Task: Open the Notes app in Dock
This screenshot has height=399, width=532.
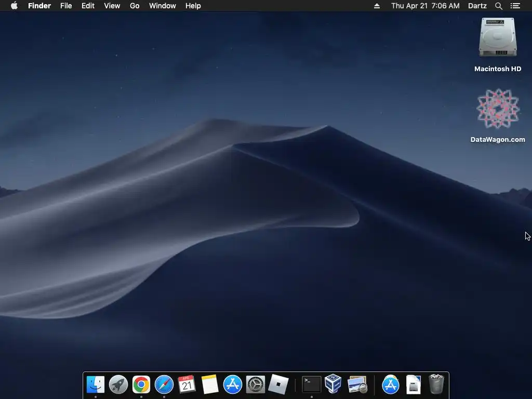Action: [x=210, y=384]
